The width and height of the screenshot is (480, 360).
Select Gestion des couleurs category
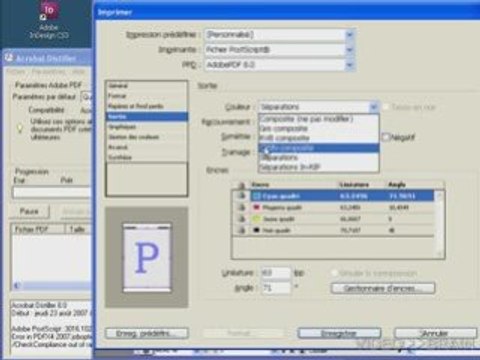pos(147,137)
